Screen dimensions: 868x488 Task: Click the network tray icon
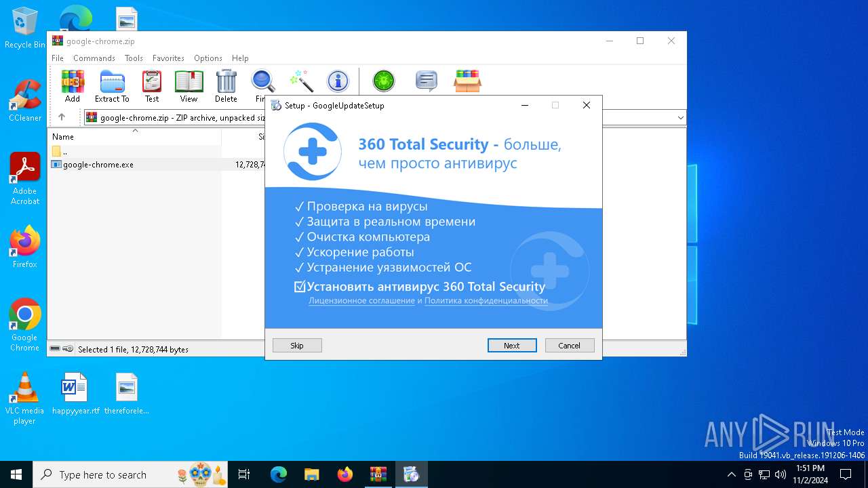pyautogui.click(x=764, y=474)
